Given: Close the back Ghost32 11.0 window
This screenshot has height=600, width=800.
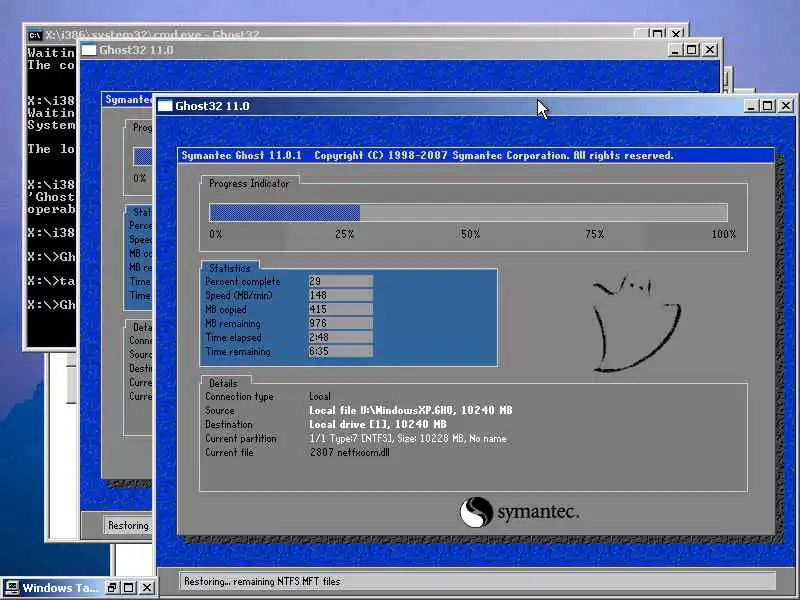Looking at the screenshot, I should (710, 50).
